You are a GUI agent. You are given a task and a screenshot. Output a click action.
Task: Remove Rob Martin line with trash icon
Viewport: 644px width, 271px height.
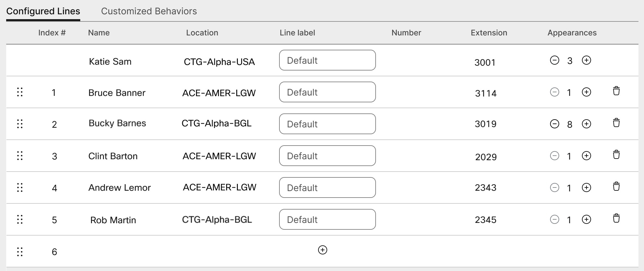(616, 218)
